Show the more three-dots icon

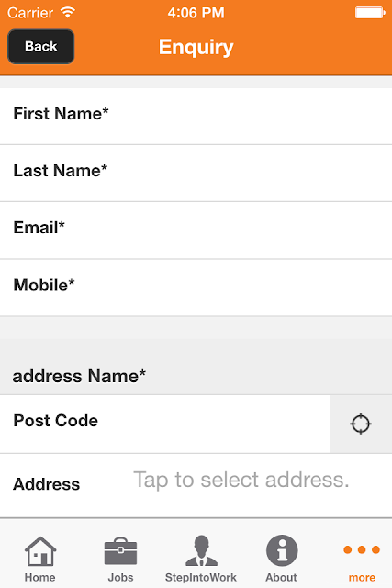pyautogui.click(x=362, y=549)
